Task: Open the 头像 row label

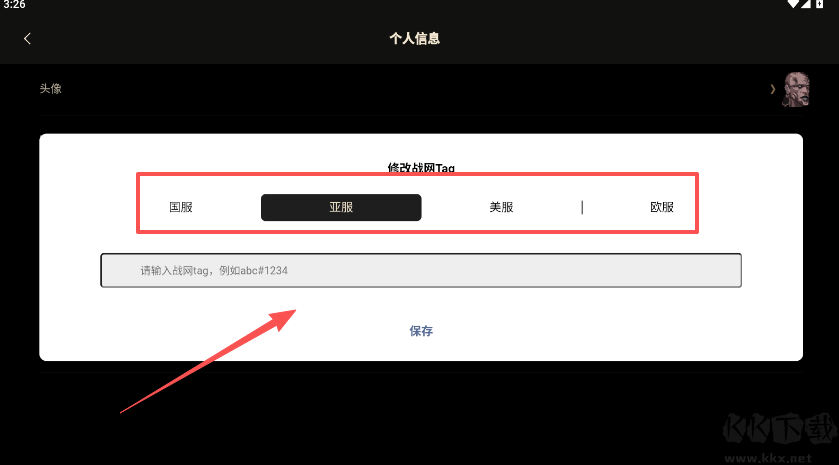Action: (51, 89)
